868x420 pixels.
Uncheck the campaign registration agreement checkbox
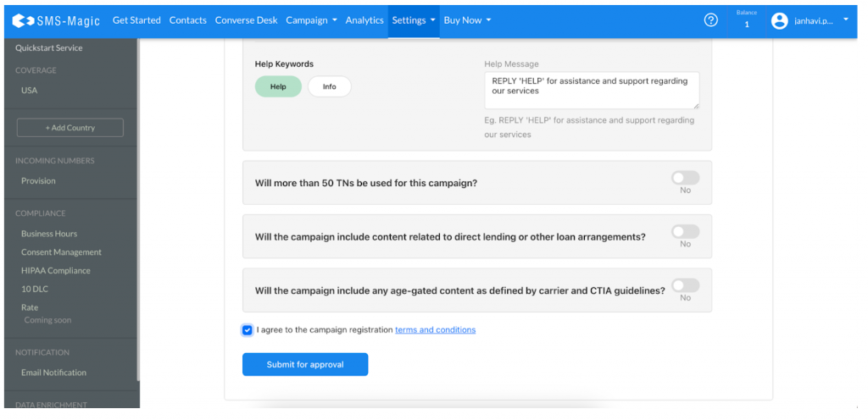pyautogui.click(x=248, y=330)
